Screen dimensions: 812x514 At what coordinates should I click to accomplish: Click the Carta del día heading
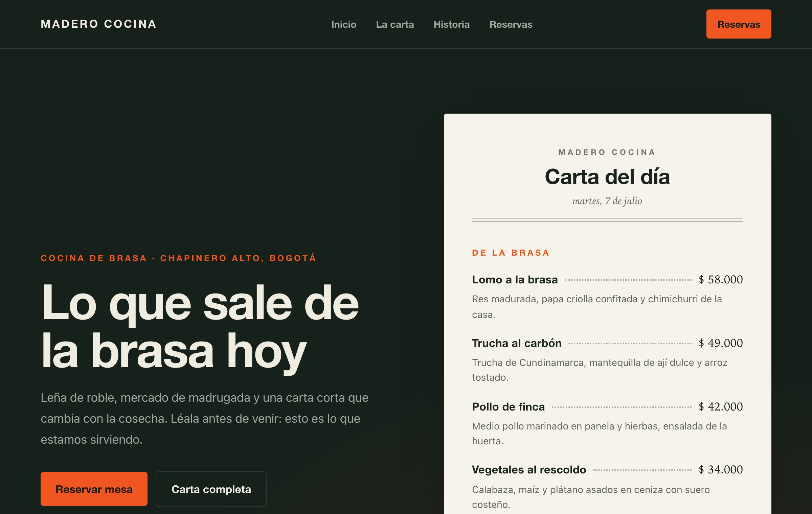[x=607, y=177]
